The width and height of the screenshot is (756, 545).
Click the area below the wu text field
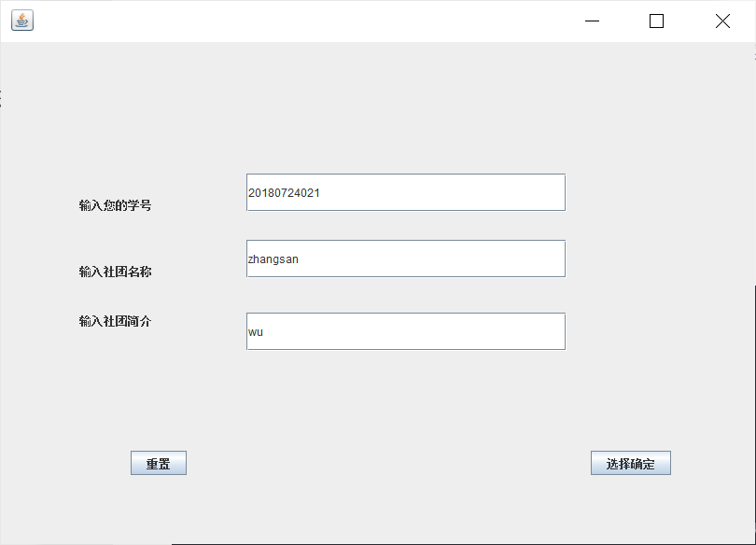pyautogui.click(x=404, y=392)
